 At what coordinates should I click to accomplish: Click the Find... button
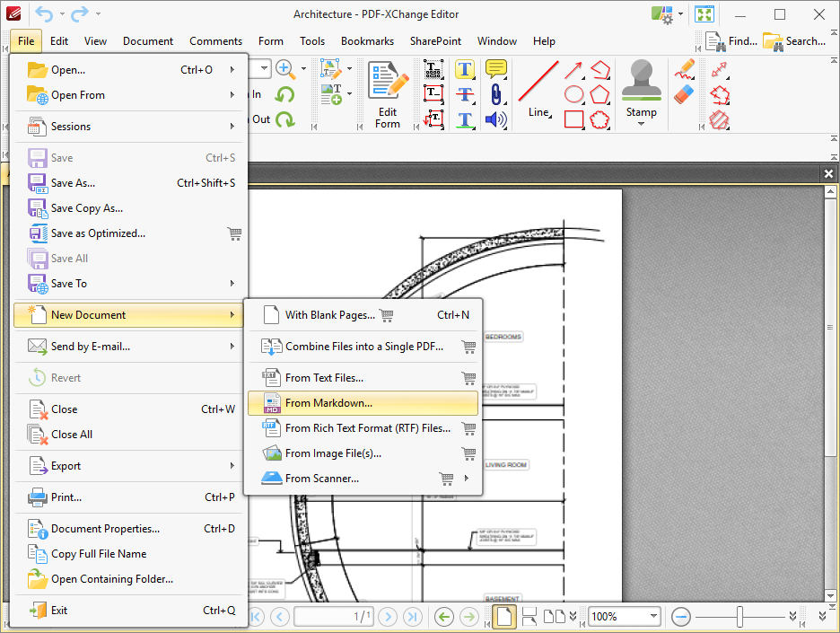[731, 41]
